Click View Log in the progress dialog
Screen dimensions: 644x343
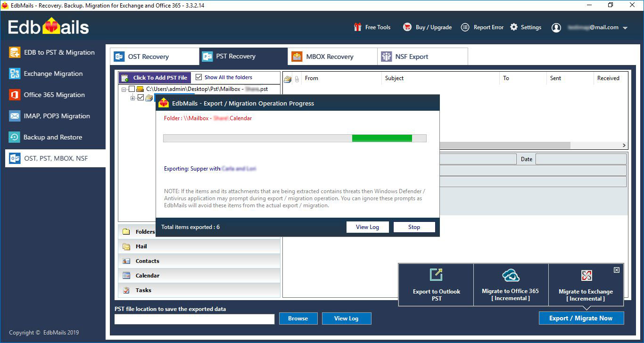click(367, 227)
